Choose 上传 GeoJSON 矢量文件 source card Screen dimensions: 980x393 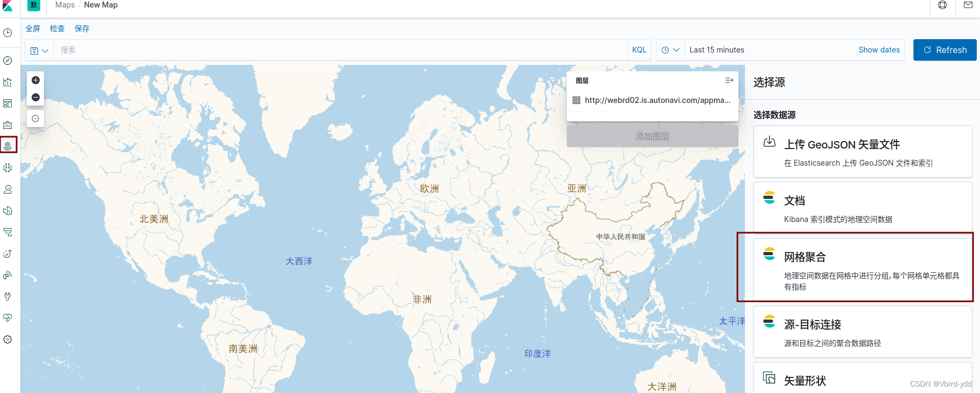863,152
